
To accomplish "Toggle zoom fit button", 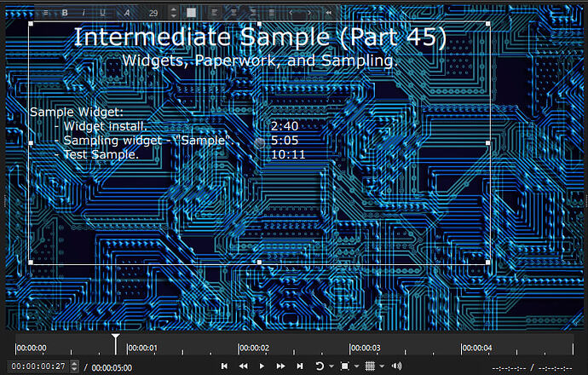I will [344, 366].
